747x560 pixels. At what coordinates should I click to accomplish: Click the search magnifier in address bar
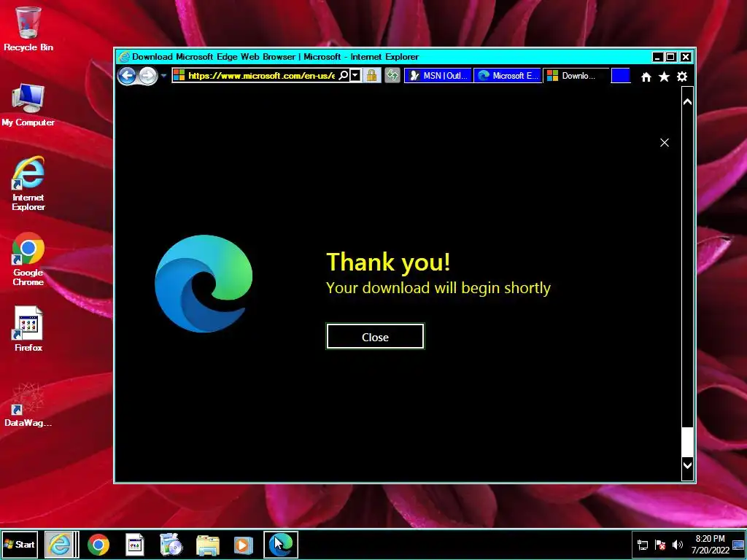coord(343,76)
